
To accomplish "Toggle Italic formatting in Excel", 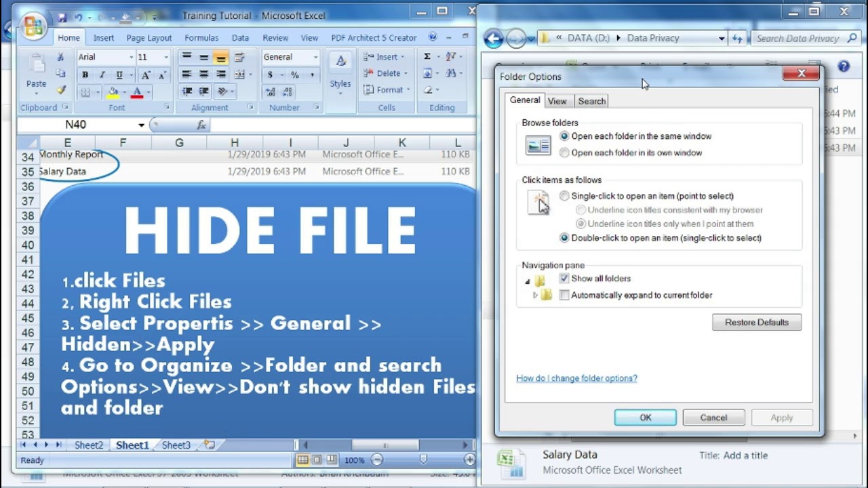I will [102, 75].
